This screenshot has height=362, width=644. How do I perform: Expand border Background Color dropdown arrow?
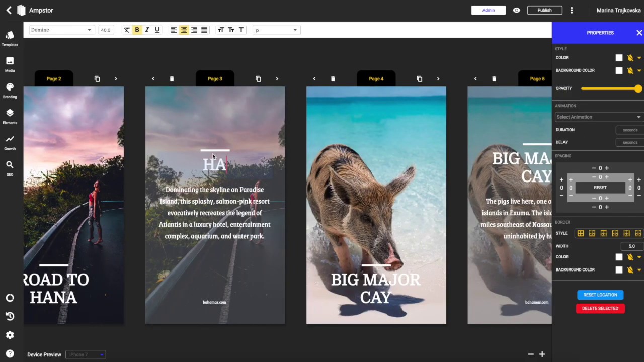639,270
